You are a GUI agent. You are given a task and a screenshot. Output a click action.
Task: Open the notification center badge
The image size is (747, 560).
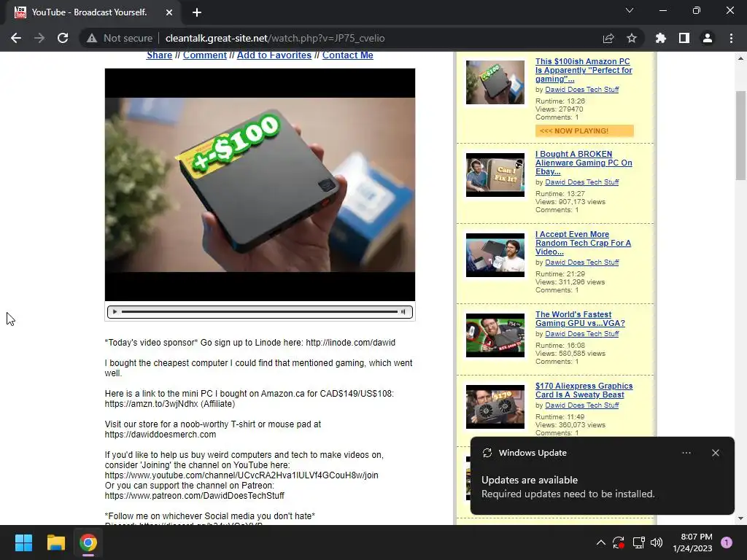[727, 542]
